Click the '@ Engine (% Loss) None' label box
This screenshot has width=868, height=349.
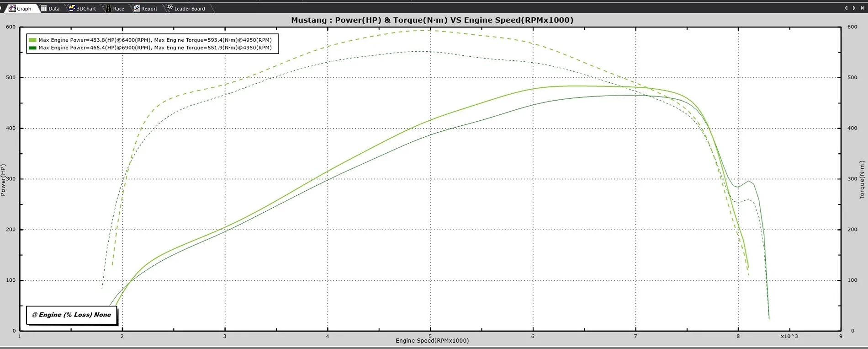point(72,315)
